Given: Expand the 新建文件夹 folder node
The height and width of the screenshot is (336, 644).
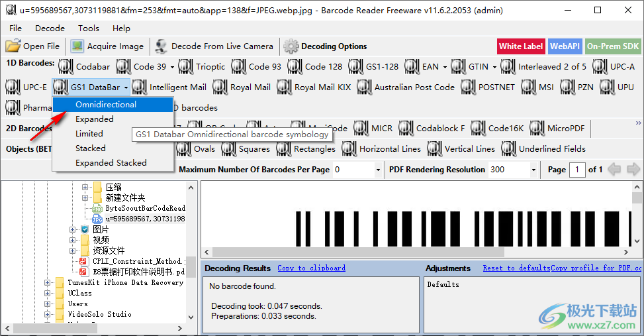Looking at the screenshot, I should pos(85,197).
